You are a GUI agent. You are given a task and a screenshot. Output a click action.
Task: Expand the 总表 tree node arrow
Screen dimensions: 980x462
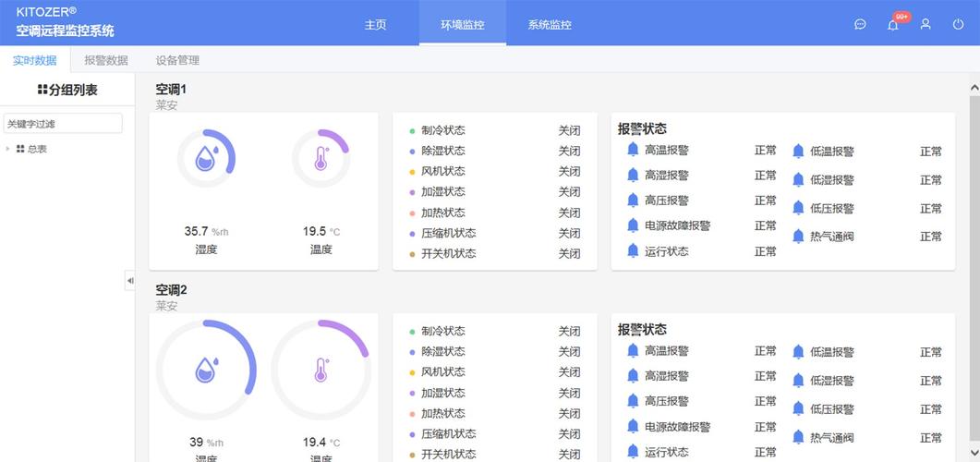pos(8,149)
